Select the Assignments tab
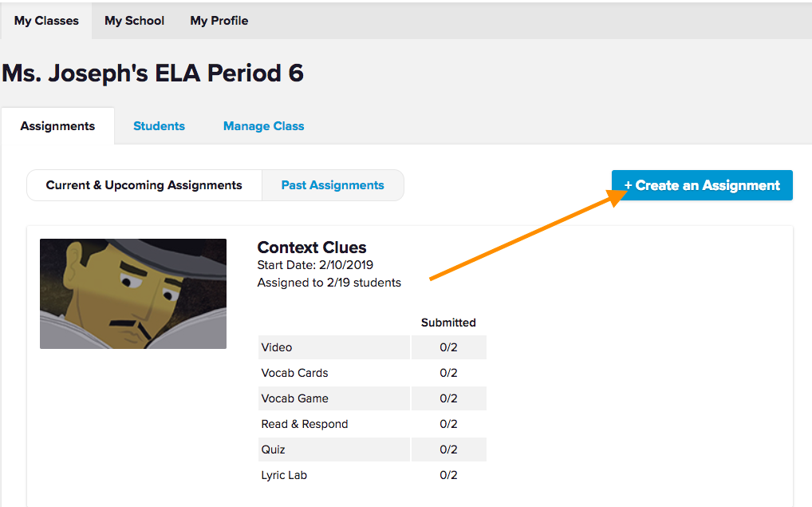Viewport: 812px width, 507px height. point(57,126)
